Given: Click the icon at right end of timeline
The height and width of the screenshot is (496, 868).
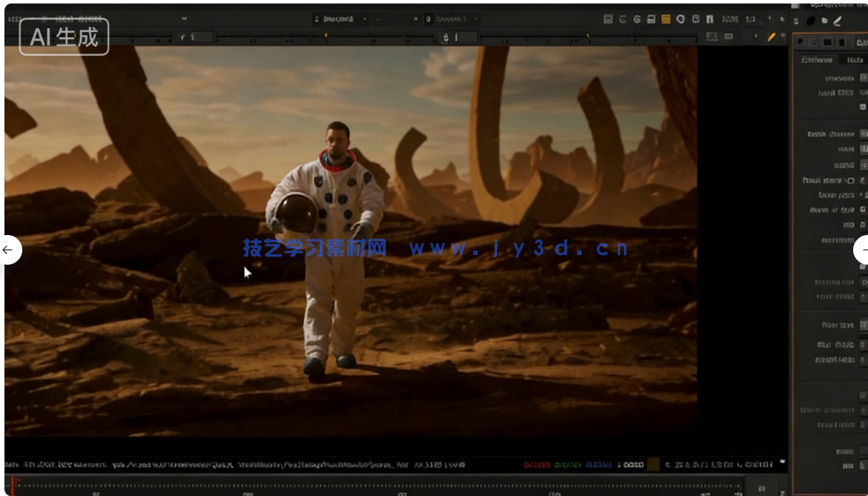Looking at the screenshot, I should pyautogui.click(x=761, y=488).
